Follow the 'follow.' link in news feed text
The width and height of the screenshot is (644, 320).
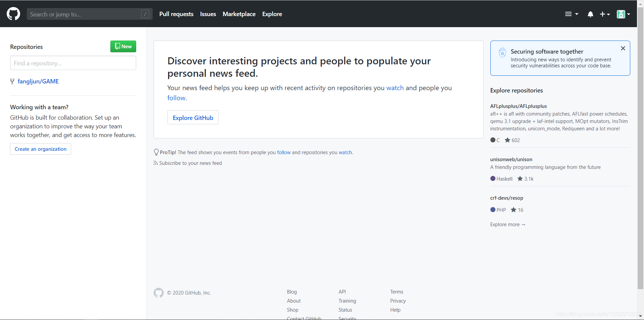(x=177, y=98)
